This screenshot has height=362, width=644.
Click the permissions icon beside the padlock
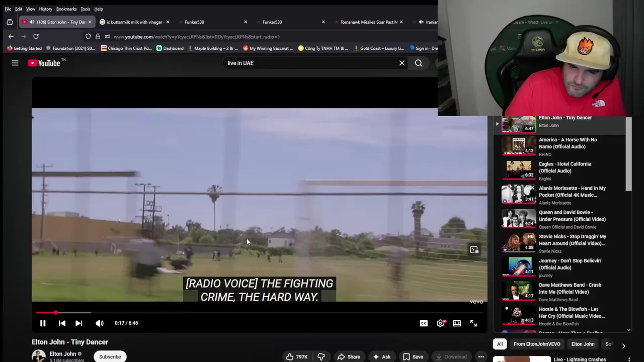coord(107,37)
